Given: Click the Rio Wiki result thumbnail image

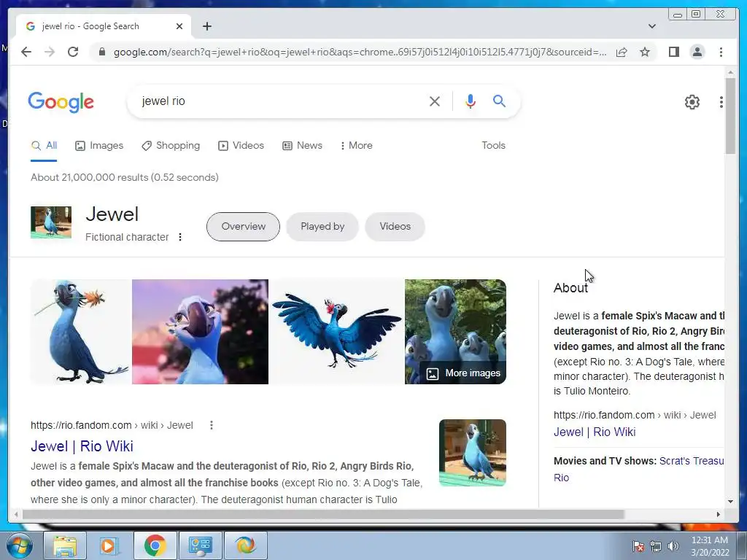Looking at the screenshot, I should pos(473,453).
